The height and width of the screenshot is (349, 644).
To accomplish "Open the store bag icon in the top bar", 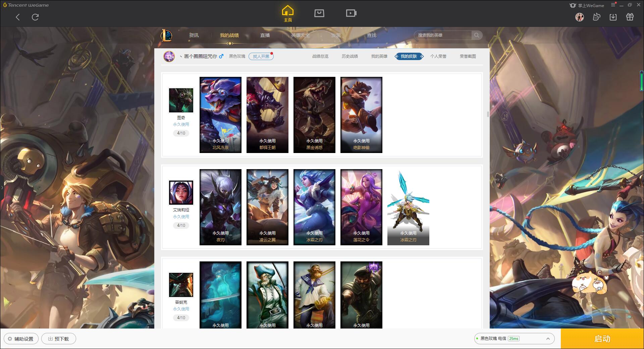I will [319, 13].
